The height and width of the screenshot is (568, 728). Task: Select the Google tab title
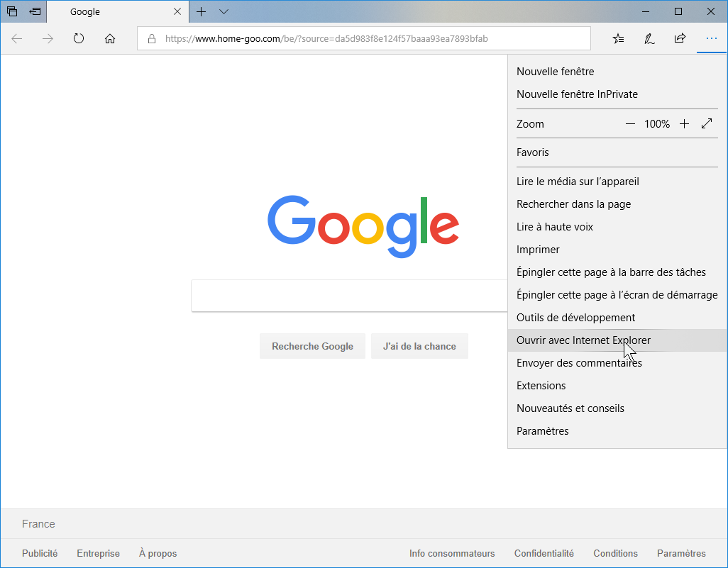(x=85, y=11)
